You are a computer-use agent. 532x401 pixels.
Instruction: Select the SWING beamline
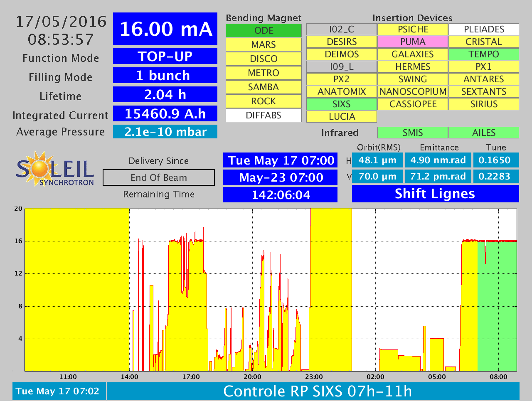point(413,79)
